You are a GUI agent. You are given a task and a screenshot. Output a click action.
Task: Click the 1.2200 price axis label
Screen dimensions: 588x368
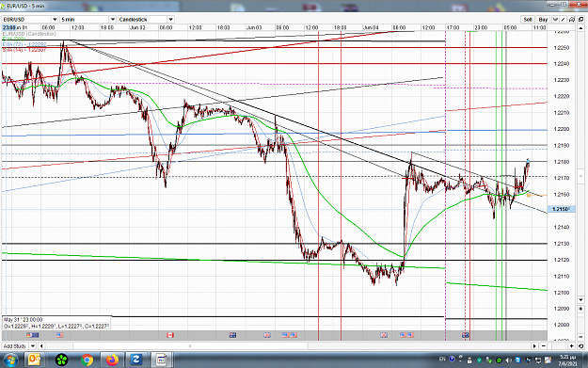[x=562, y=129]
